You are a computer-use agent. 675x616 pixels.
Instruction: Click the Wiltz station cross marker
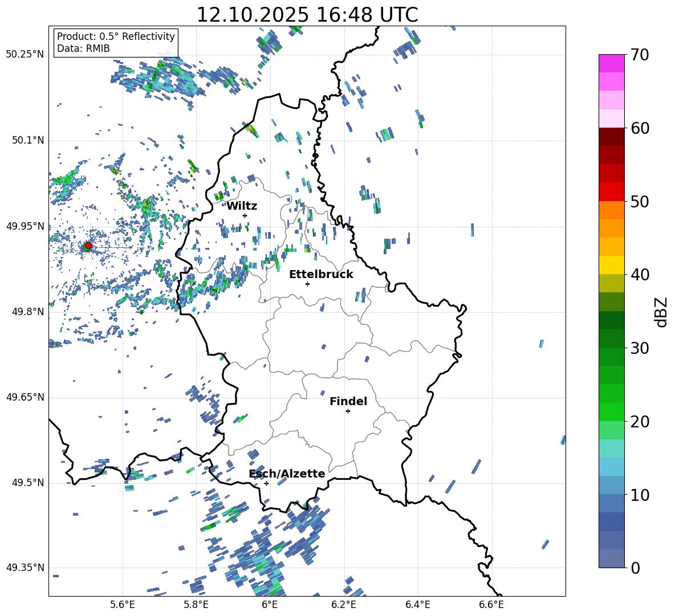[245, 215]
